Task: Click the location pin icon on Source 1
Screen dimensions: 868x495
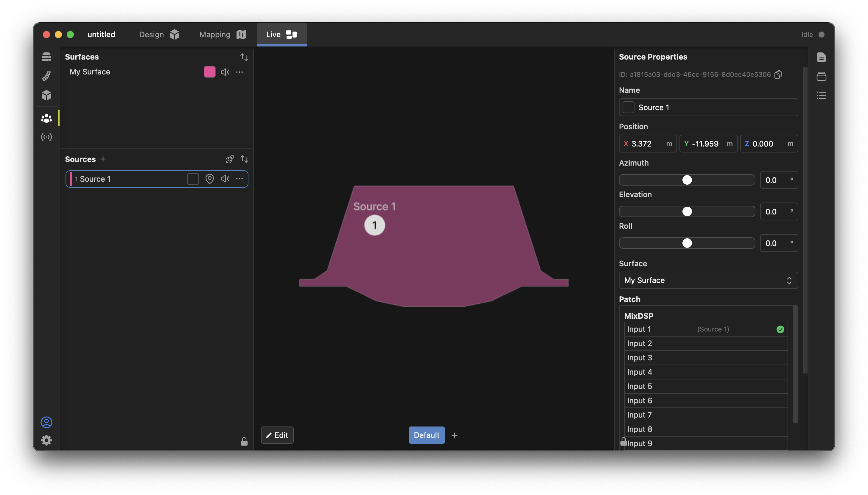Action: pyautogui.click(x=209, y=179)
